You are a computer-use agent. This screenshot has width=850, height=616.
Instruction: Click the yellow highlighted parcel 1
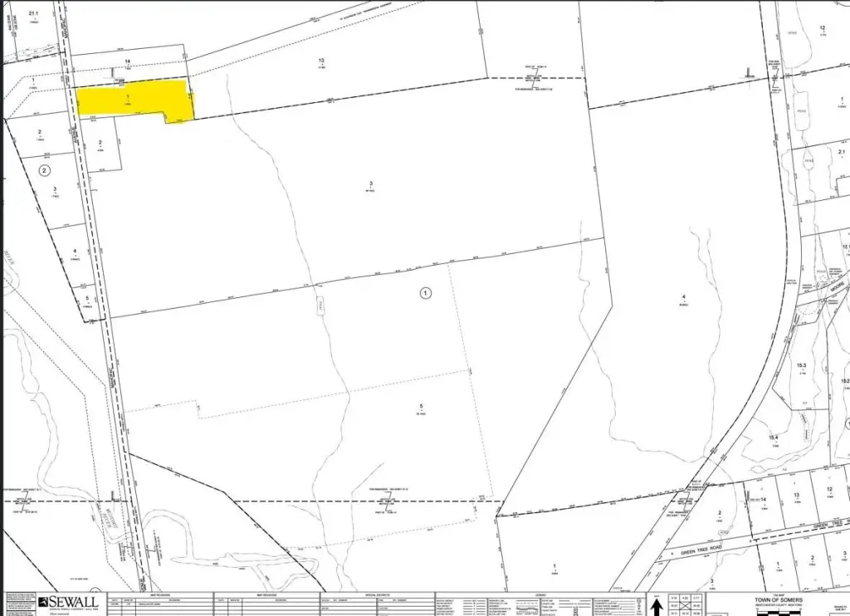(133, 100)
